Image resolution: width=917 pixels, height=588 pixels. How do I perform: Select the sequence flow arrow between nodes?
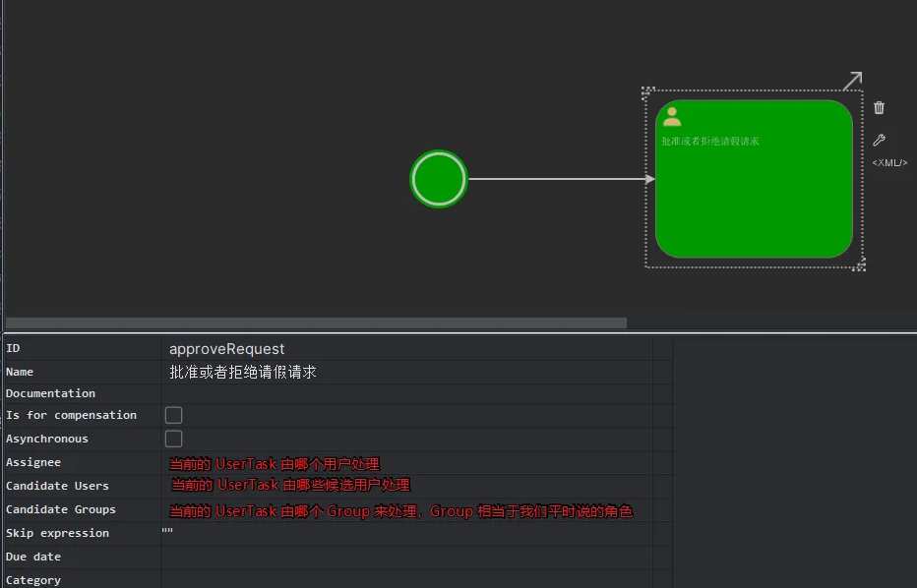(556, 179)
